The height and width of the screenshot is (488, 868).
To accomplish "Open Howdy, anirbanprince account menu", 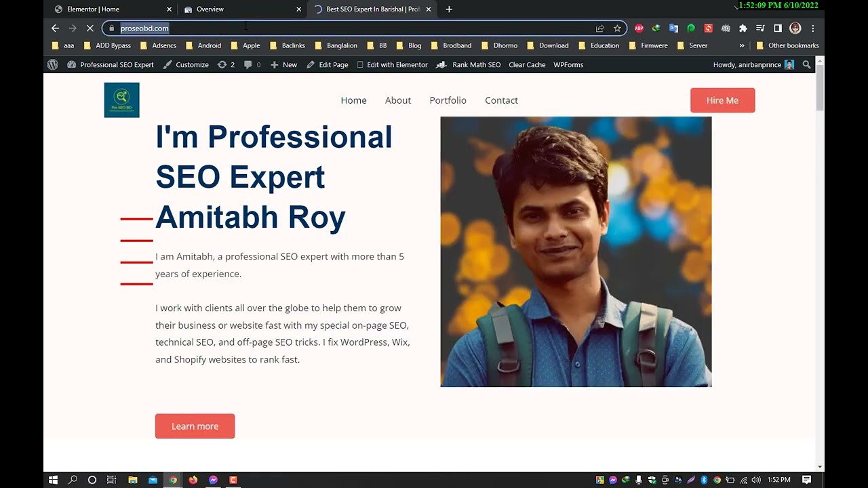I will tap(753, 64).
